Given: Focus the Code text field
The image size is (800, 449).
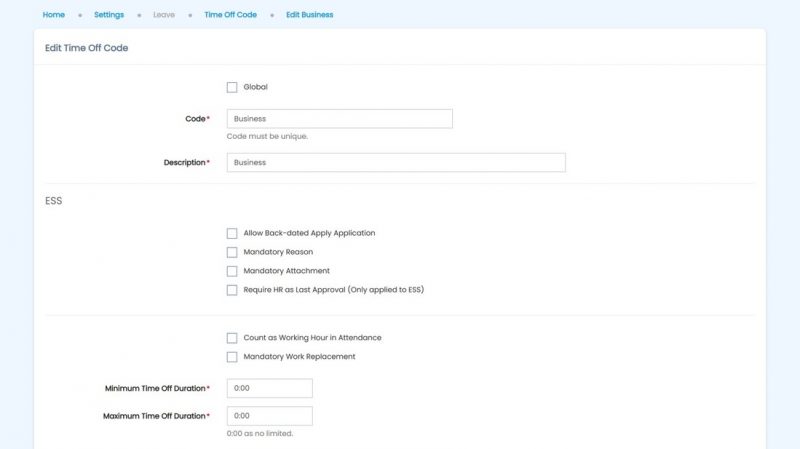Looking at the screenshot, I should (339, 119).
